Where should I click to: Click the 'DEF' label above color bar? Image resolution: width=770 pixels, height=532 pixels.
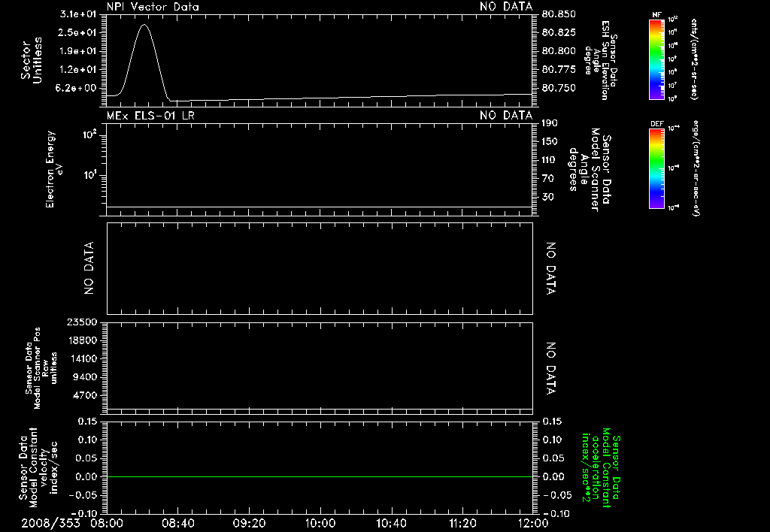(x=657, y=124)
